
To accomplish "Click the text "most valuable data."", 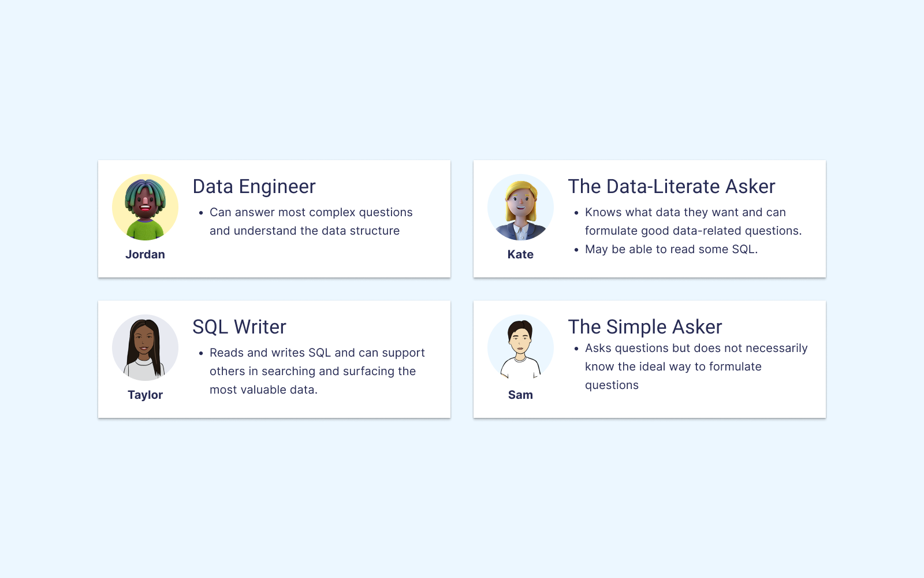I will pyautogui.click(x=263, y=390).
